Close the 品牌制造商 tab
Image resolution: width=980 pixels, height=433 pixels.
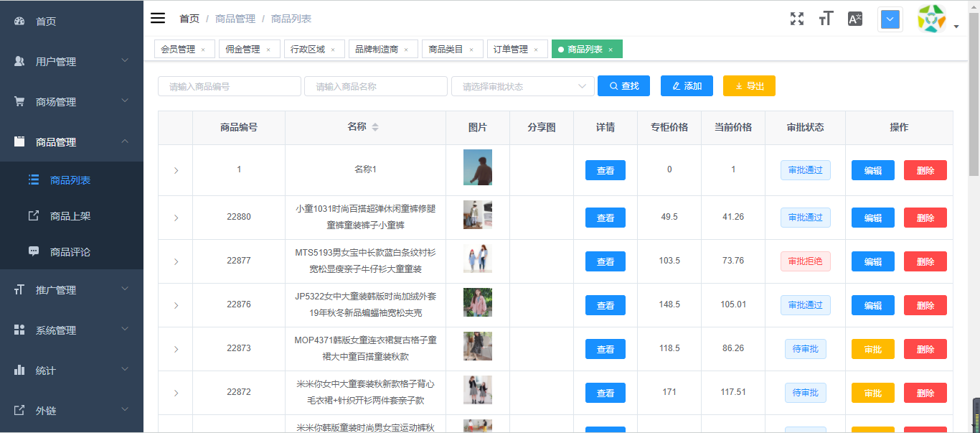pyautogui.click(x=406, y=50)
